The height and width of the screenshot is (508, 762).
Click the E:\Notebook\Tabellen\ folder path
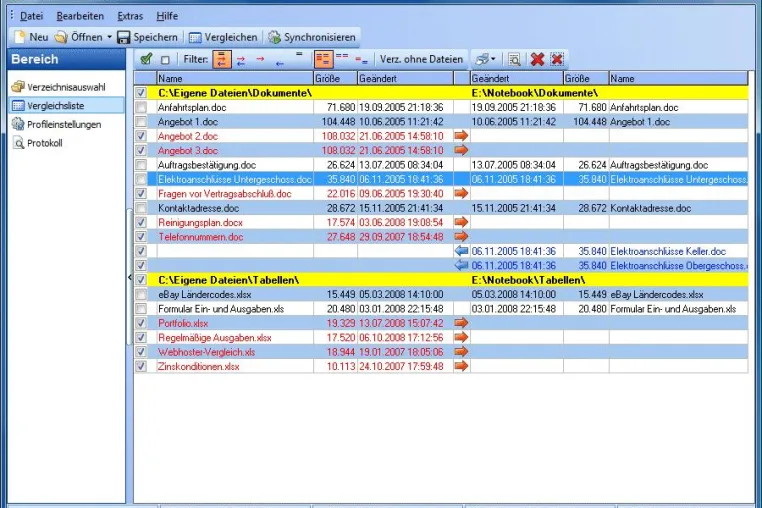(528, 280)
